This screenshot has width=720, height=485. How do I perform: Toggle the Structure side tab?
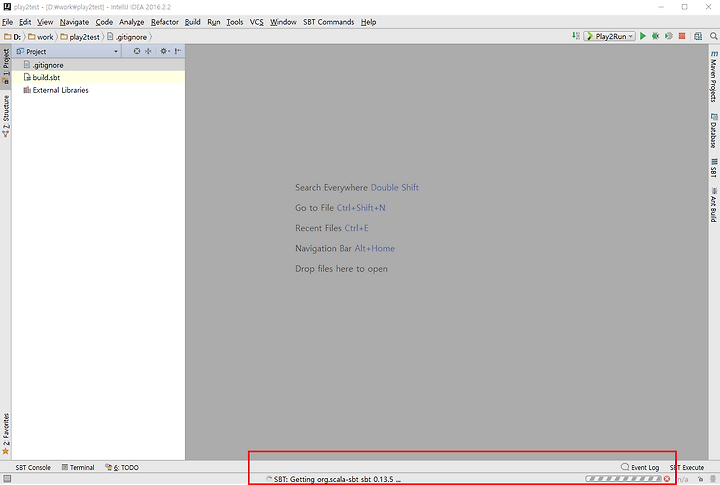coord(6,116)
